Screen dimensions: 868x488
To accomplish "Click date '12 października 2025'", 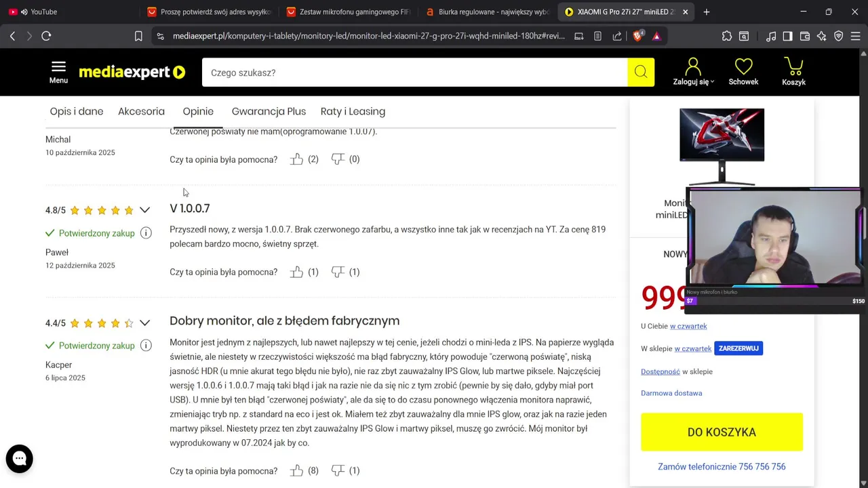I will (80, 265).
